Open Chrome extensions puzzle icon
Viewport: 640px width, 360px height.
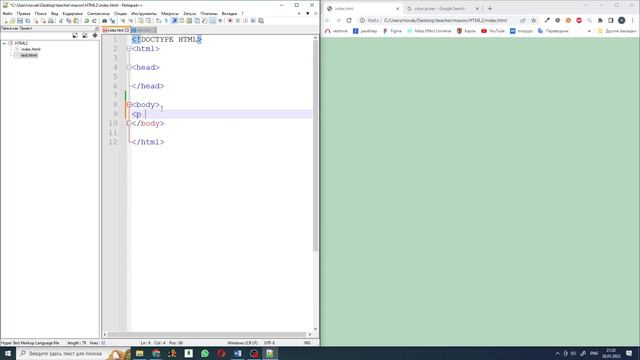(x=600, y=20)
